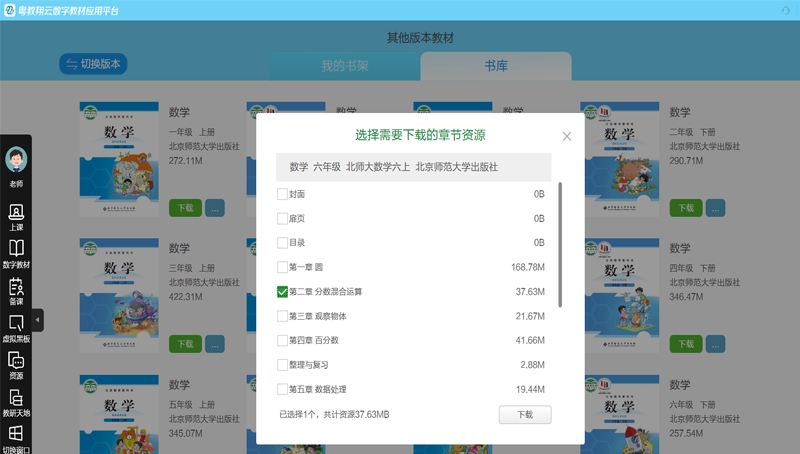Click the 290.71M size label

686,161
